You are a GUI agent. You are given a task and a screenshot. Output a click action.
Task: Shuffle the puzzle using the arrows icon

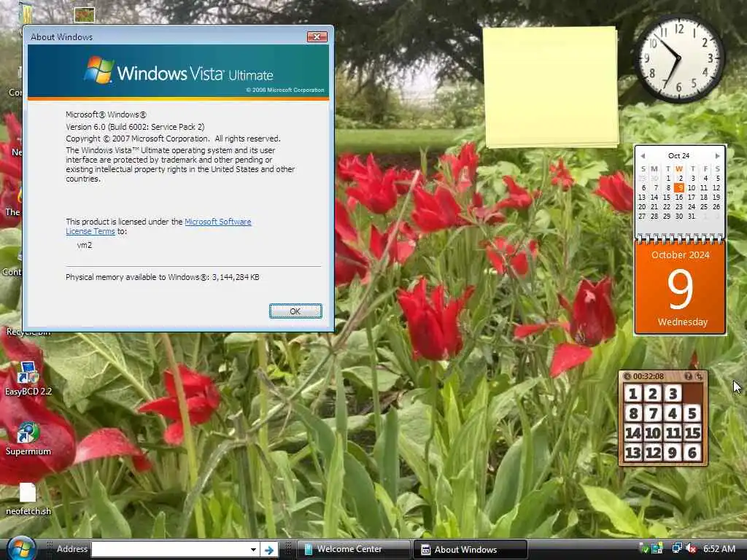[699, 376]
